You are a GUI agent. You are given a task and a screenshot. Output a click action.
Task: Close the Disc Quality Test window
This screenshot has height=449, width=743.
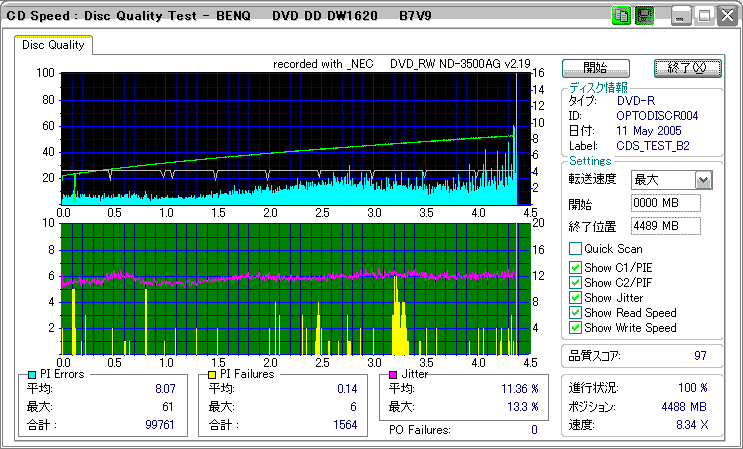click(725, 15)
